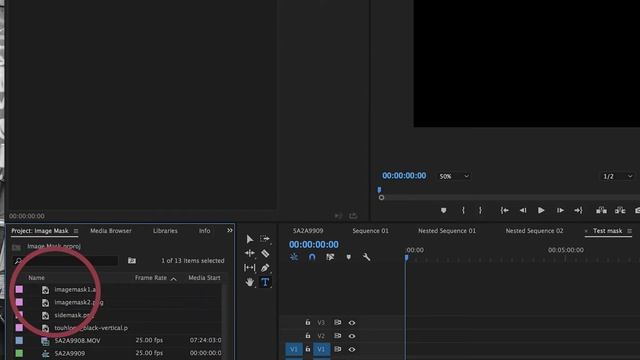
Task: Open Project: Image Mask panel menu
Action: tap(76, 231)
